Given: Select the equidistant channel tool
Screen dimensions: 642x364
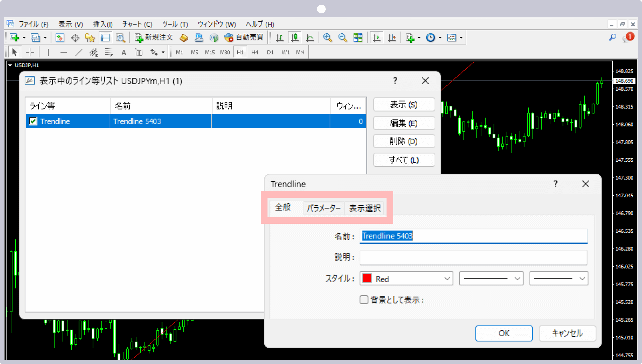Looking at the screenshot, I should click(x=94, y=52).
